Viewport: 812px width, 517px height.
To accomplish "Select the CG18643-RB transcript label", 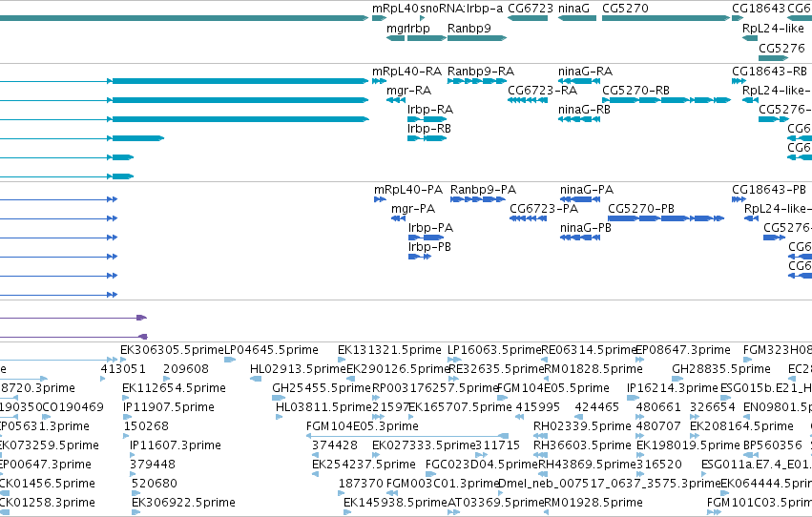I will tap(769, 72).
